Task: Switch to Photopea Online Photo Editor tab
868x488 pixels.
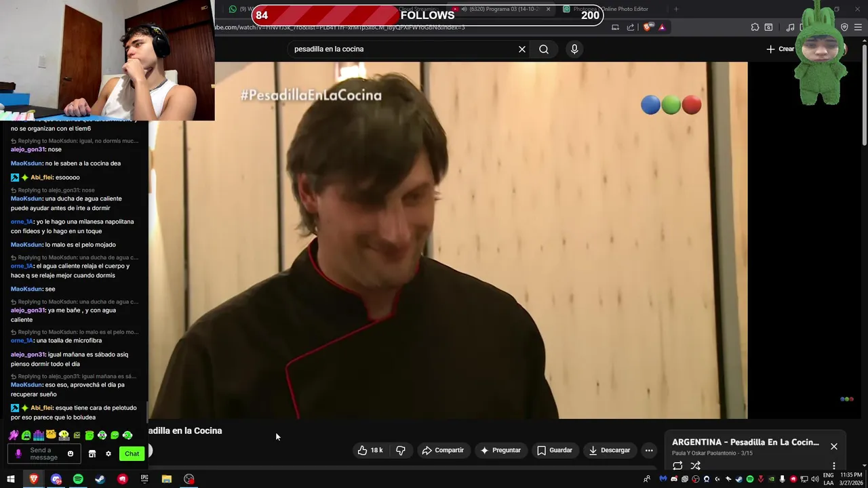Action: (610, 9)
